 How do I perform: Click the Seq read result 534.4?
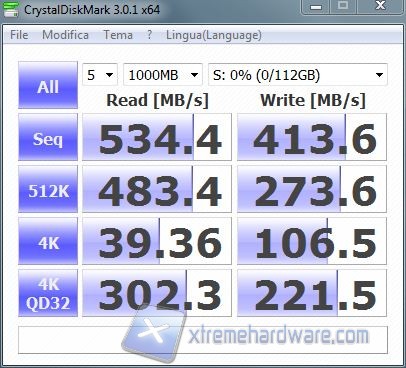tap(157, 137)
